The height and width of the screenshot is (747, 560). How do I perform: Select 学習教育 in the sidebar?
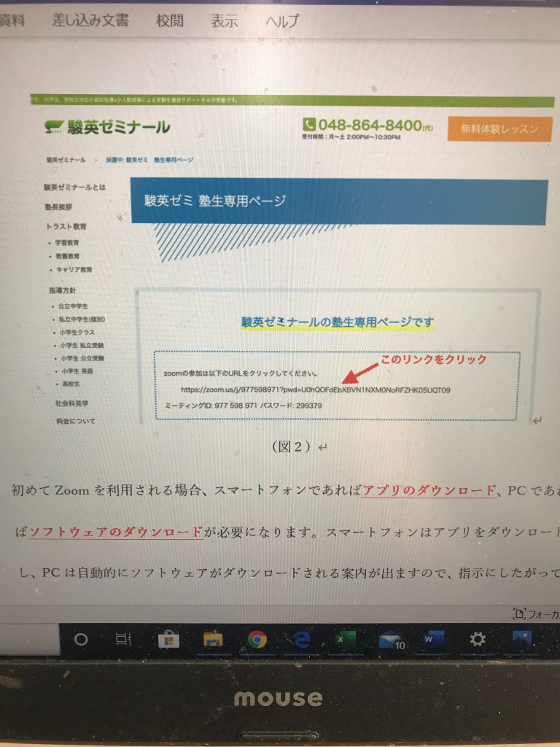coord(67,243)
